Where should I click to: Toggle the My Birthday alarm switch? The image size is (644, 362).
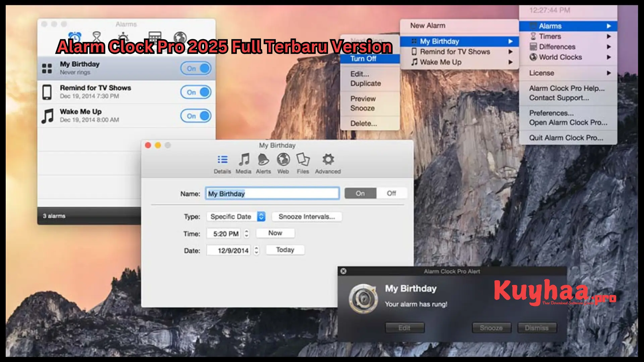[196, 68]
